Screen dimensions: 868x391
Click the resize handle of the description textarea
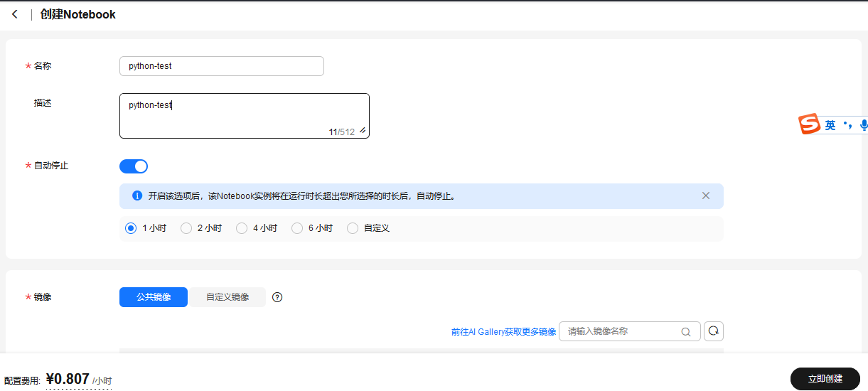(x=363, y=131)
